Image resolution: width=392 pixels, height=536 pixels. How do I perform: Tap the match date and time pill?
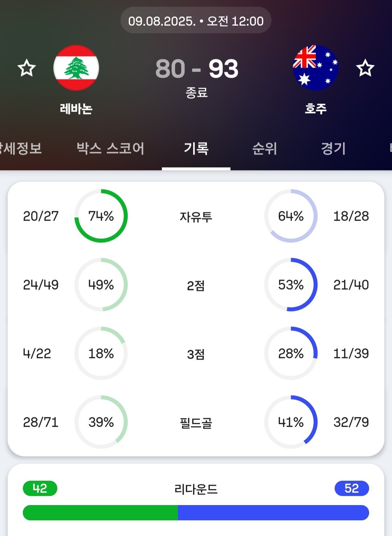click(x=196, y=21)
